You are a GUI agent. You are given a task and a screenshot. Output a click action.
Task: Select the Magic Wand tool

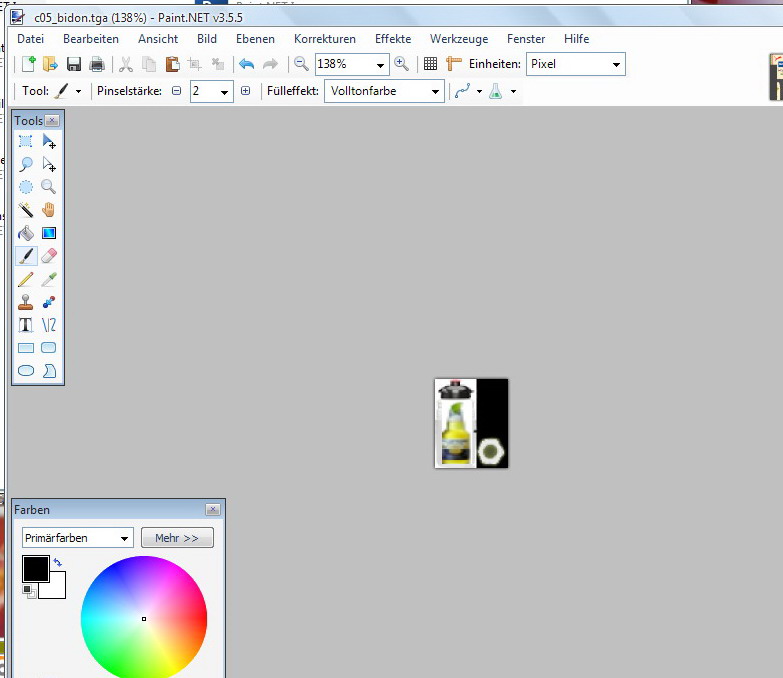(26, 210)
